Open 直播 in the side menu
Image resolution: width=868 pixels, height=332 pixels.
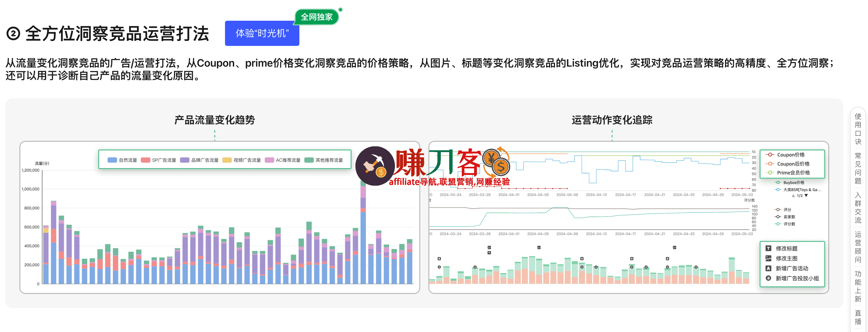click(858, 317)
